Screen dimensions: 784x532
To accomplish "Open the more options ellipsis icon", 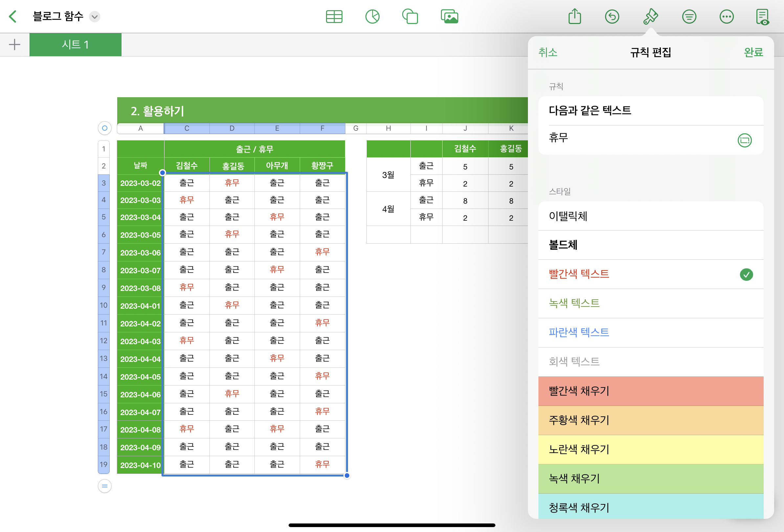I will click(x=726, y=16).
